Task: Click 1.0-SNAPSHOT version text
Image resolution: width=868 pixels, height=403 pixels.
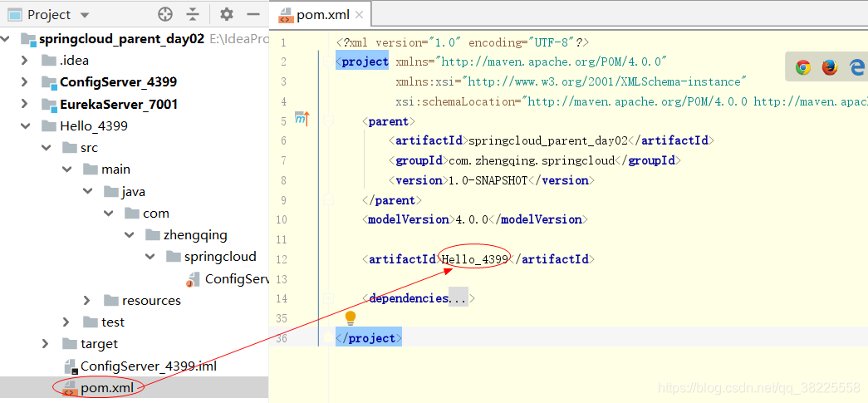Action: (487, 180)
